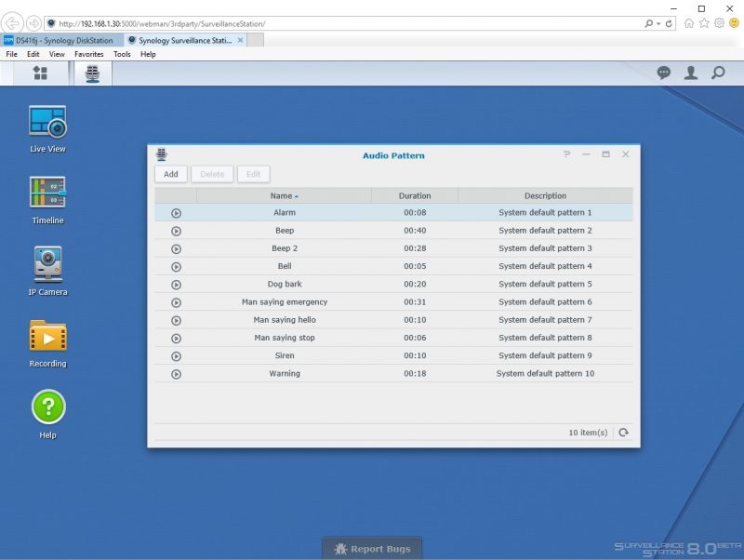
Task: Open Live View desktop icon
Action: (x=47, y=129)
